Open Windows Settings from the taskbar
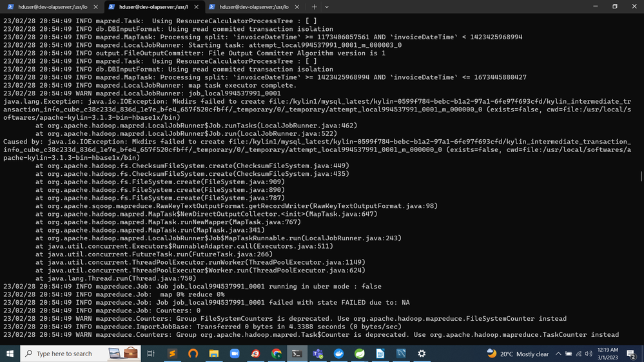Screen dimensions: 644x362 [422, 354]
